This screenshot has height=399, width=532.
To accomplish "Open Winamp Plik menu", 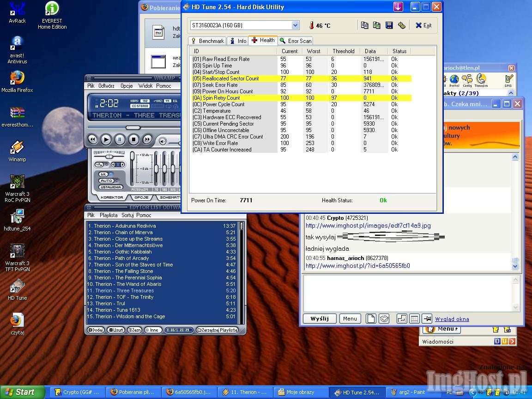I will [x=91, y=86].
